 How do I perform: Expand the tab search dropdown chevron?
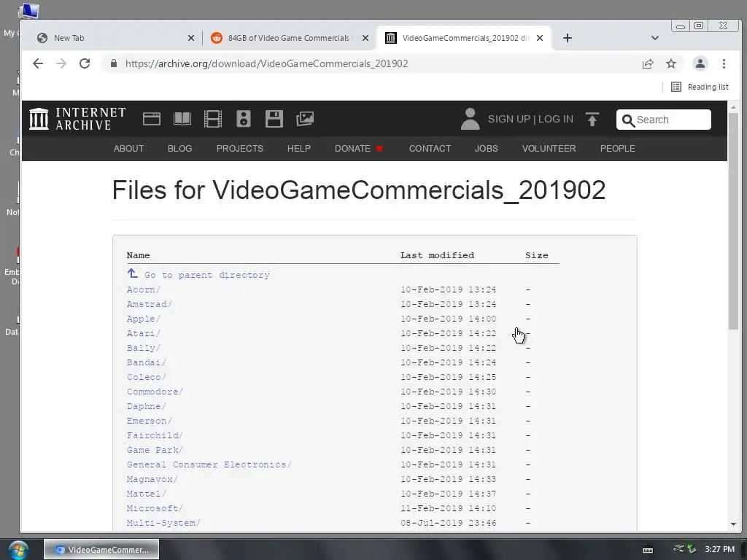655,38
